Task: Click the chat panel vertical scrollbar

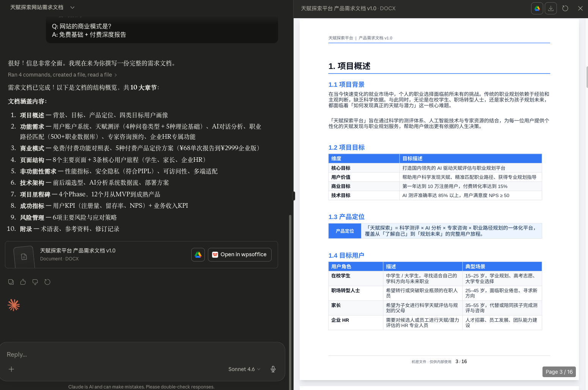Action: [290, 277]
